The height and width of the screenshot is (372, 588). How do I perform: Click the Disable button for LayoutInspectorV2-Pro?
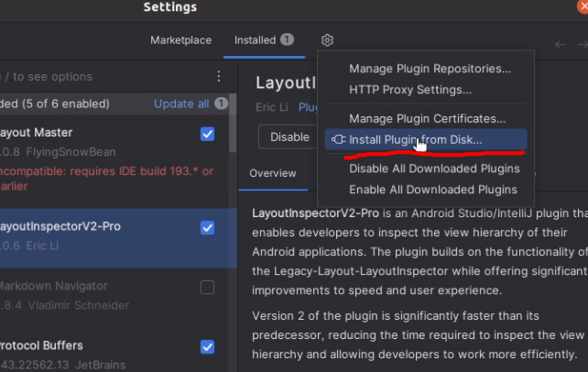(x=289, y=137)
